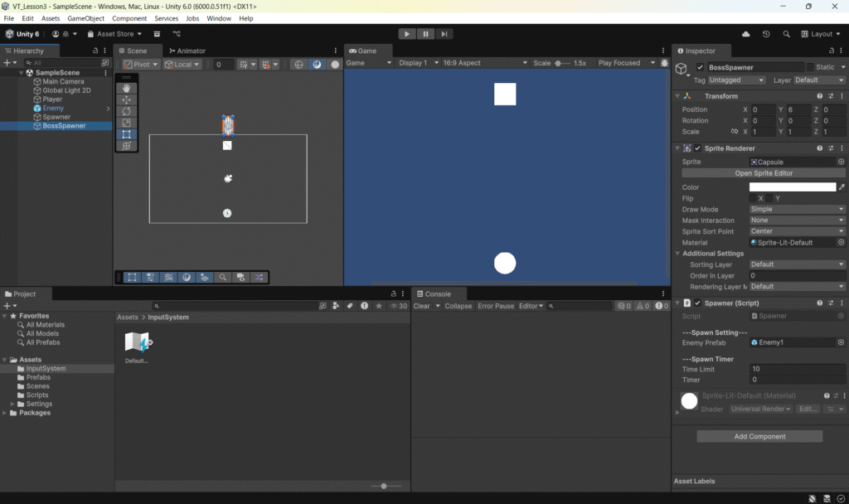Click the Open Sprite Editor button
The height and width of the screenshot is (504, 849).
pyautogui.click(x=763, y=173)
